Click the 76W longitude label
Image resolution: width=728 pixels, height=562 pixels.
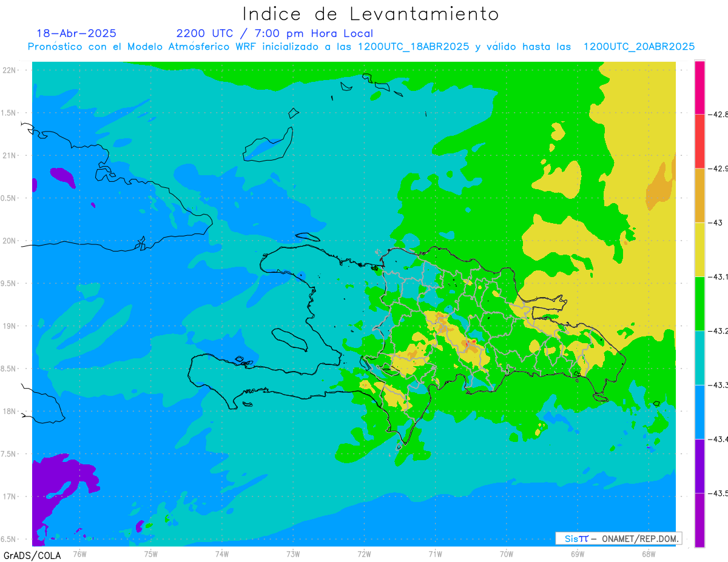pos(79,554)
